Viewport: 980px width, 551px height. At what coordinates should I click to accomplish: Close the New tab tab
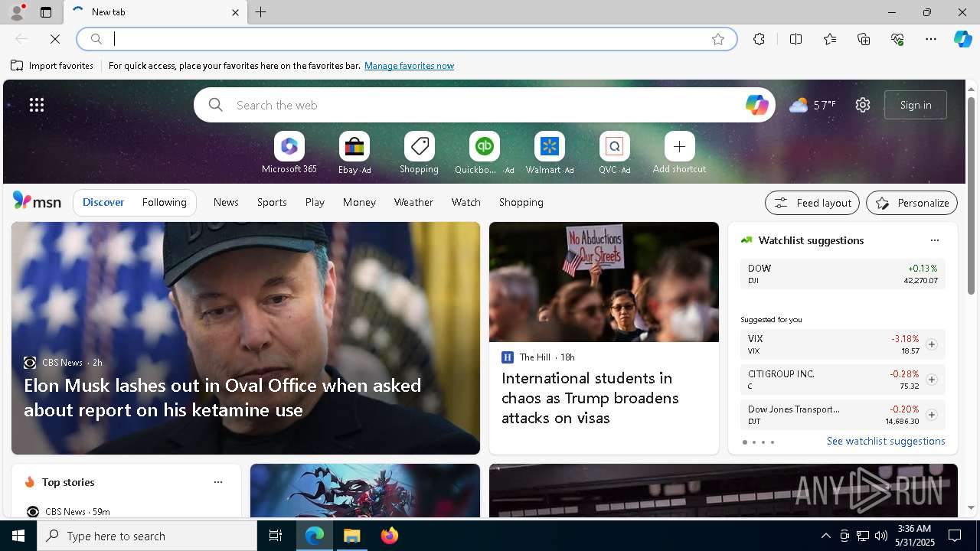pyautogui.click(x=235, y=12)
